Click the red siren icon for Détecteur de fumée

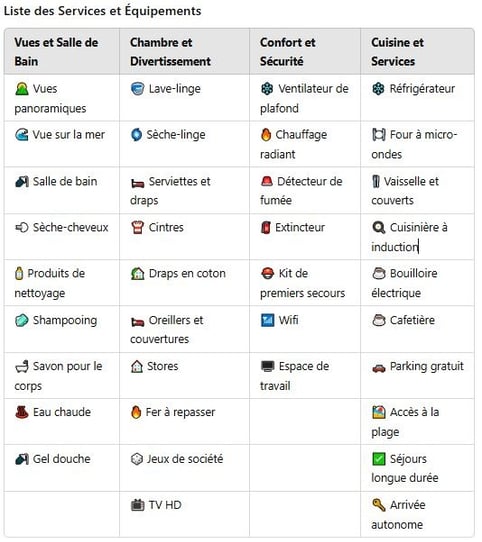[267, 181]
